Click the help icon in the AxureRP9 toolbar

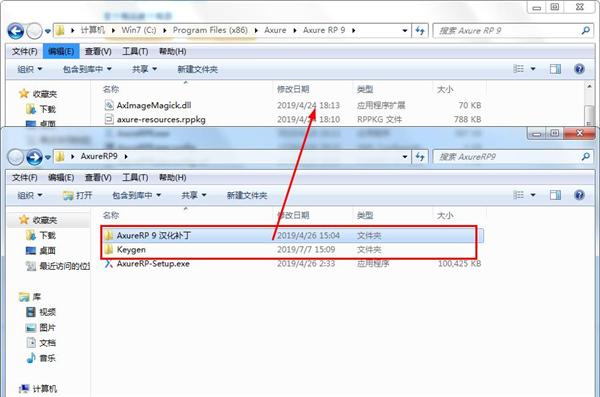[x=579, y=195]
